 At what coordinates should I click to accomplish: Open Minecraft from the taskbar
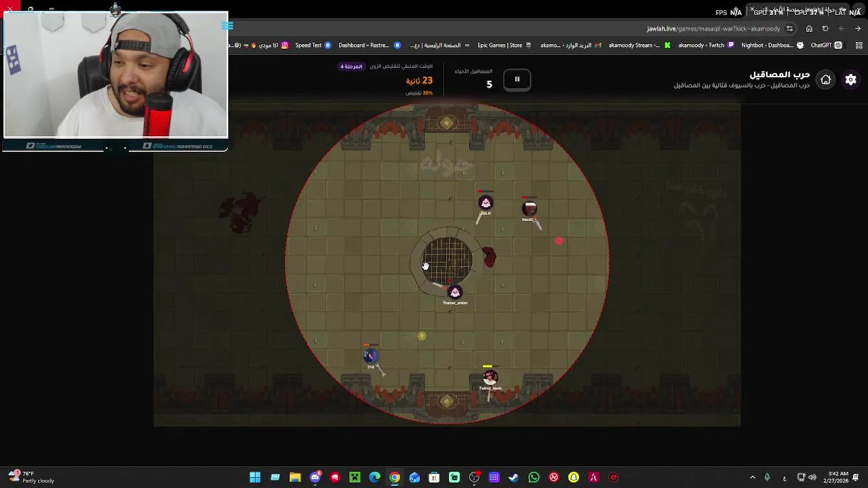tap(355, 477)
